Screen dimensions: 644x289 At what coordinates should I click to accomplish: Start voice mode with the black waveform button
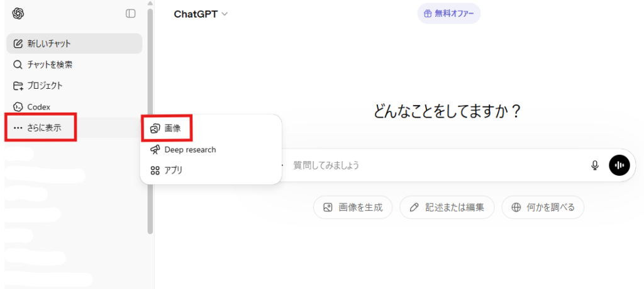619,165
